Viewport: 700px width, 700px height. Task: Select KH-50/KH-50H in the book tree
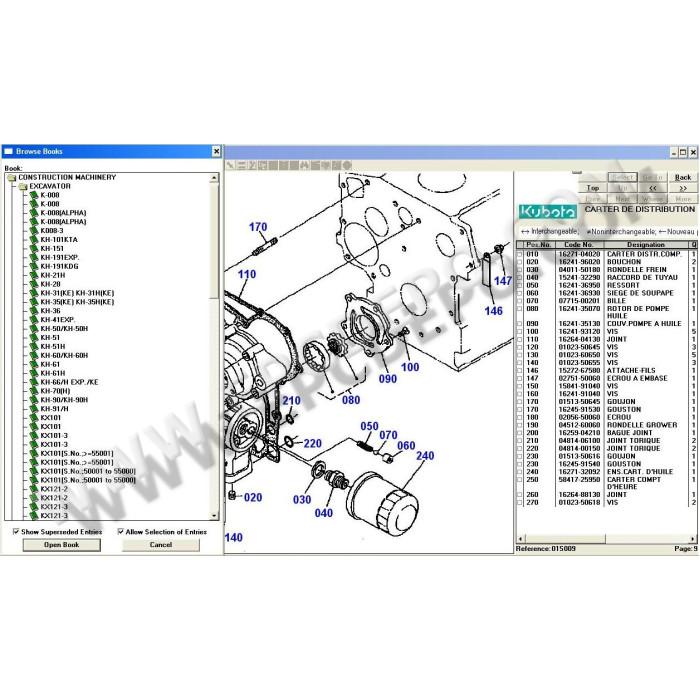pyautogui.click(x=64, y=329)
